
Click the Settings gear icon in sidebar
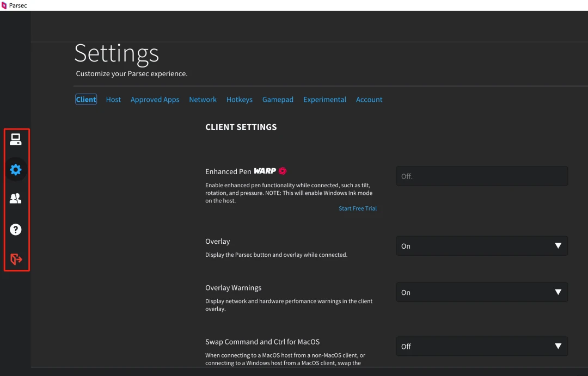coord(16,170)
